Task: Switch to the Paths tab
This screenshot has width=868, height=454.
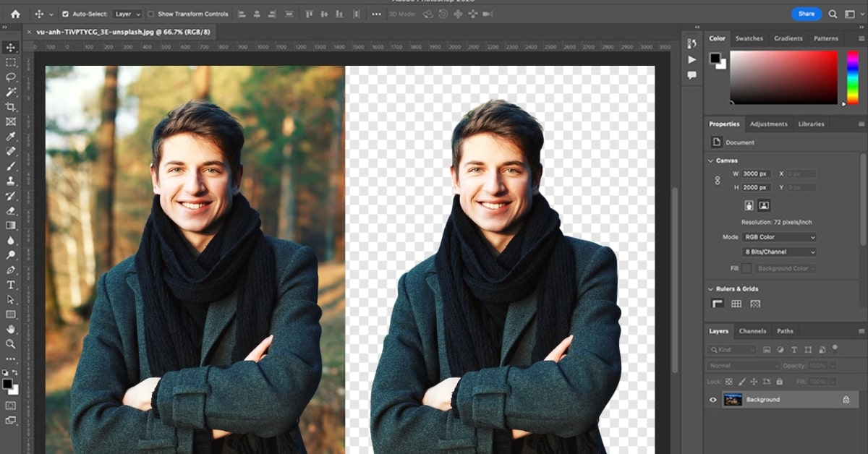Action: [785, 331]
